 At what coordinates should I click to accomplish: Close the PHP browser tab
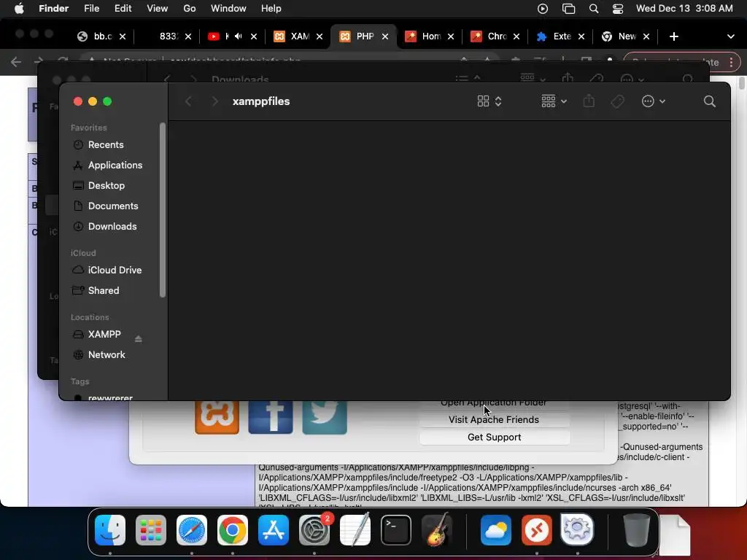point(385,36)
